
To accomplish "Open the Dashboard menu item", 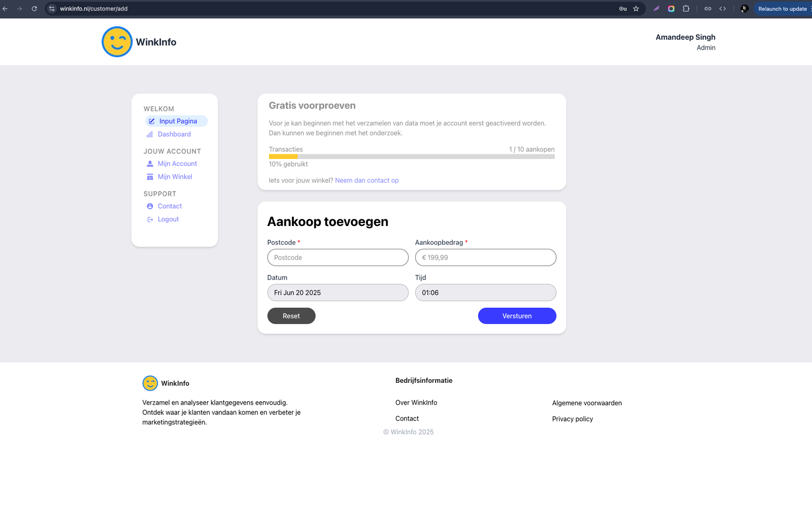I will pos(174,135).
